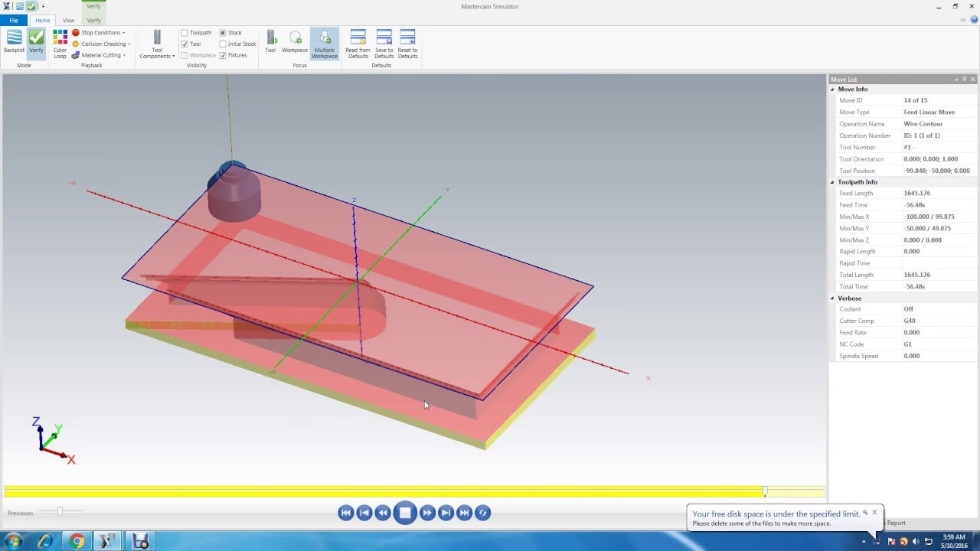This screenshot has height=551, width=980.
Task: Open the File menu
Action: click(14, 21)
